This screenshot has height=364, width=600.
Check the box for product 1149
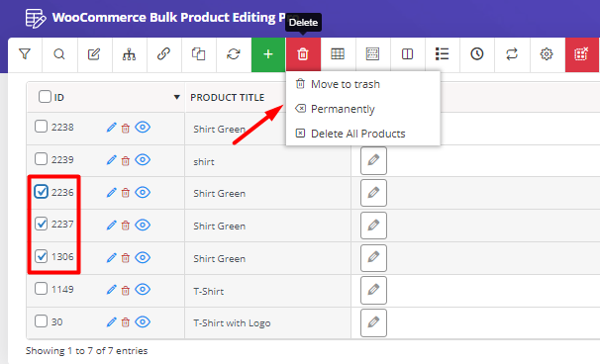point(41,288)
